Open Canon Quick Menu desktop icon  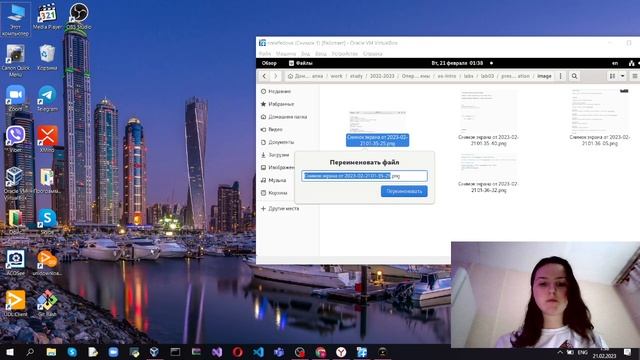16,60
